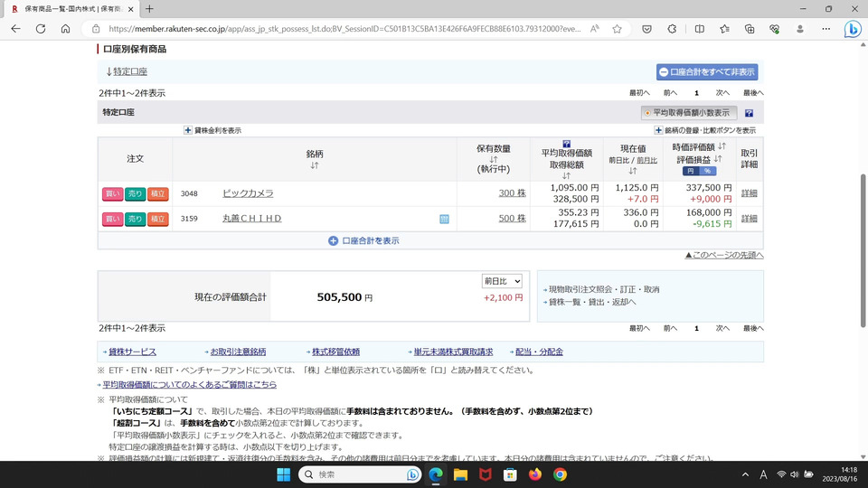The image size is (868, 488).
Task: Sort by 時価評価額 arrows
Action: tap(722, 146)
